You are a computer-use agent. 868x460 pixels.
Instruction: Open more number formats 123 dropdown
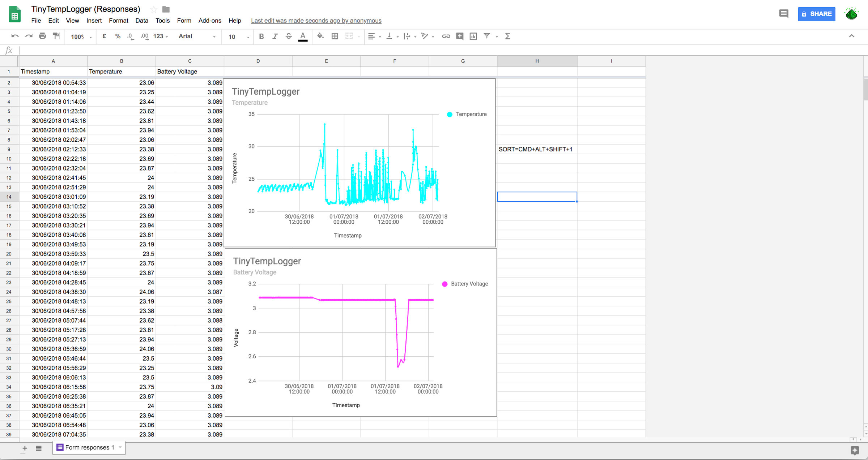coord(161,36)
